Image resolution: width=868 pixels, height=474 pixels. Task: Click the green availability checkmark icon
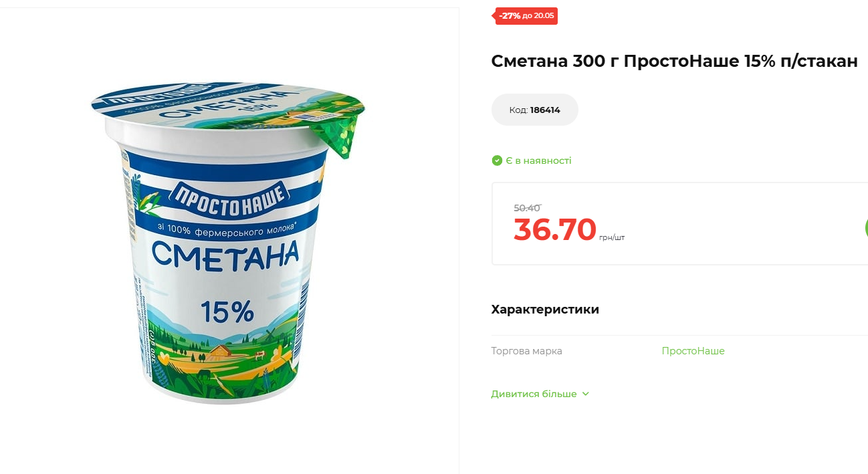coord(497,160)
